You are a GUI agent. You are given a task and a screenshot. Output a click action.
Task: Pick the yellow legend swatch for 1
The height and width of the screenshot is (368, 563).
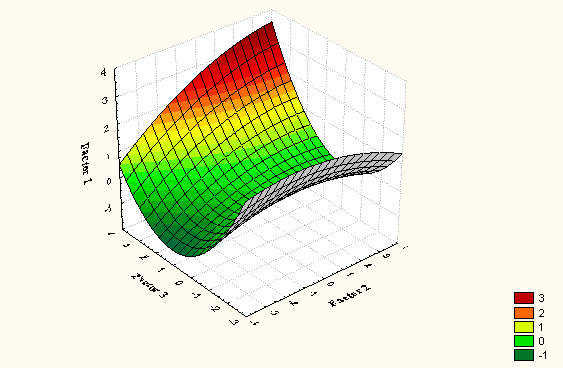(x=524, y=327)
